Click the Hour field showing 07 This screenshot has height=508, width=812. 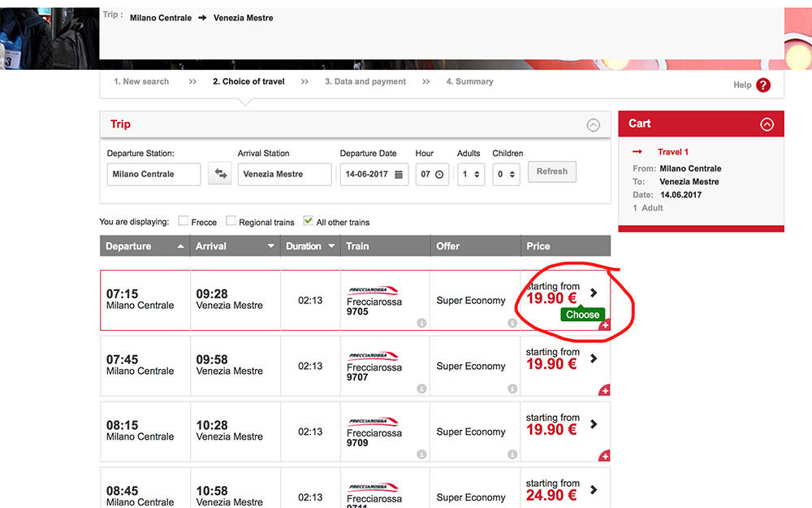[x=432, y=174]
